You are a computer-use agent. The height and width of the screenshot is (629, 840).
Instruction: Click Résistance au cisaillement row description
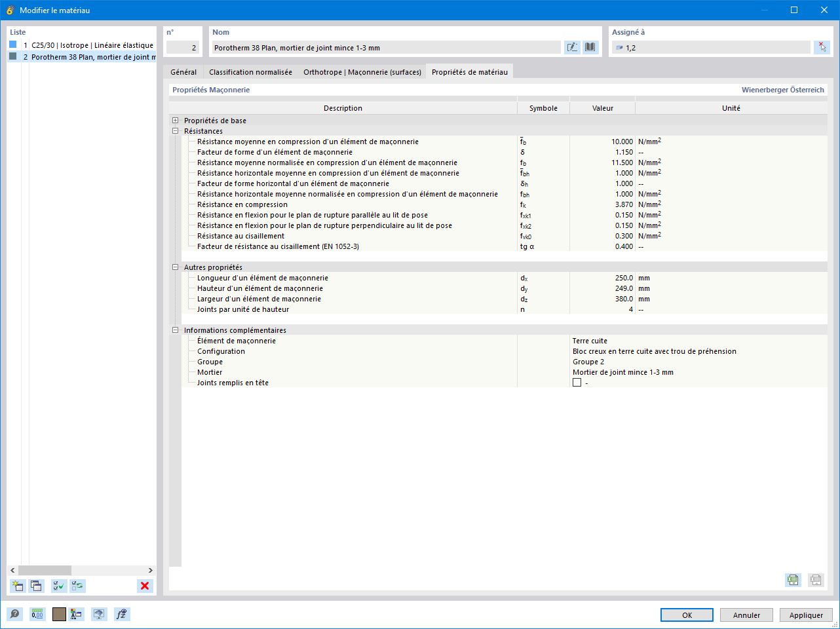(x=240, y=236)
